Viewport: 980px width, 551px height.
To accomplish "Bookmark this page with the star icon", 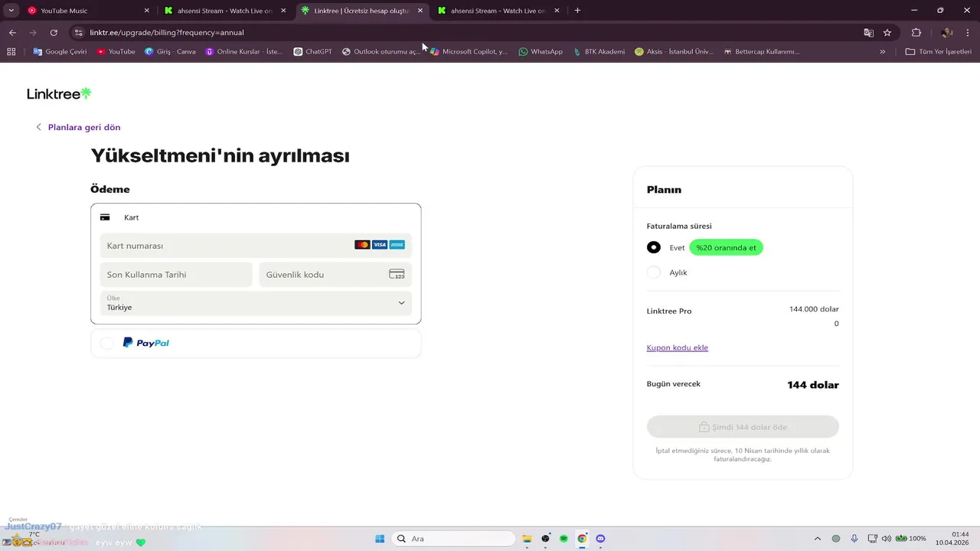I will [887, 33].
